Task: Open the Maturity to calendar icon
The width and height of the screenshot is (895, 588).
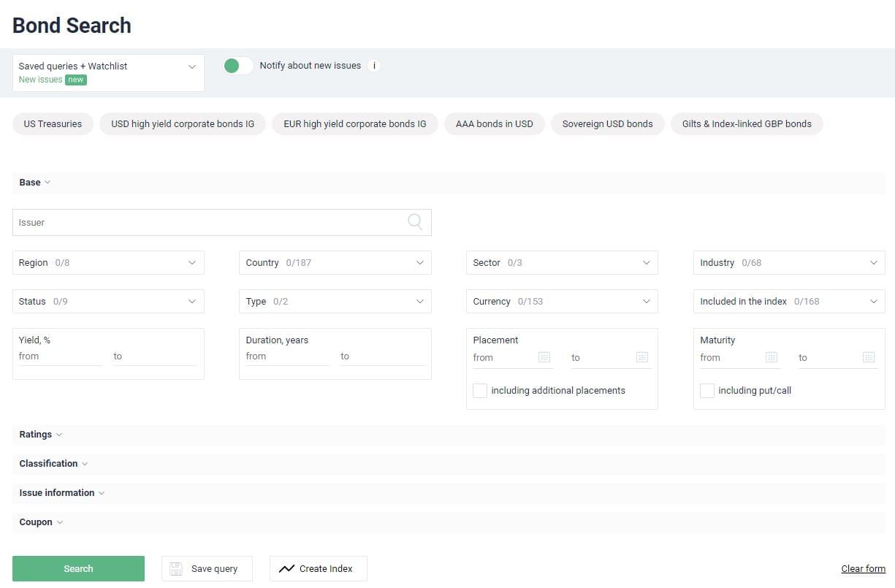Action: click(868, 357)
